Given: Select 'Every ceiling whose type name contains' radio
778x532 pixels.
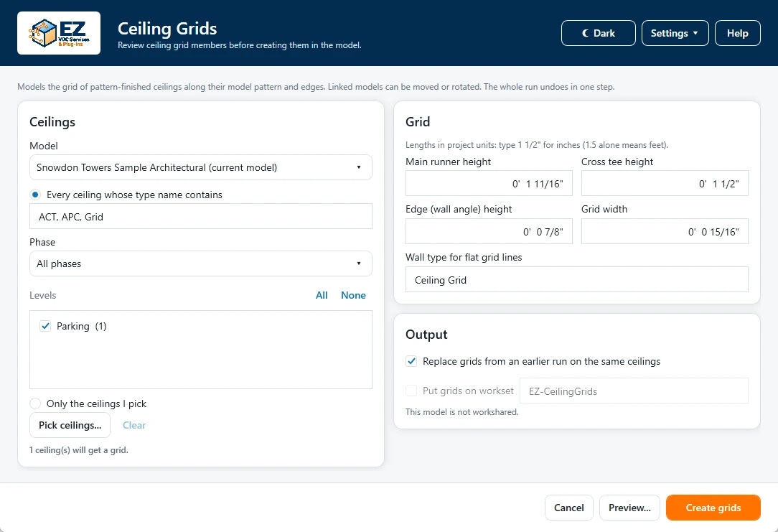Looking at the screenshot, I should click(35, 195).
